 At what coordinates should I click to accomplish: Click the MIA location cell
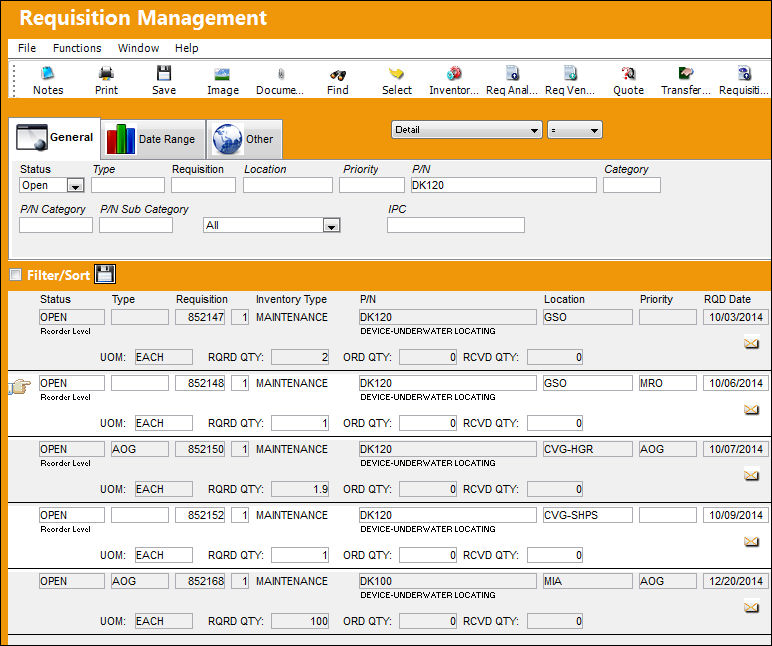587,581
